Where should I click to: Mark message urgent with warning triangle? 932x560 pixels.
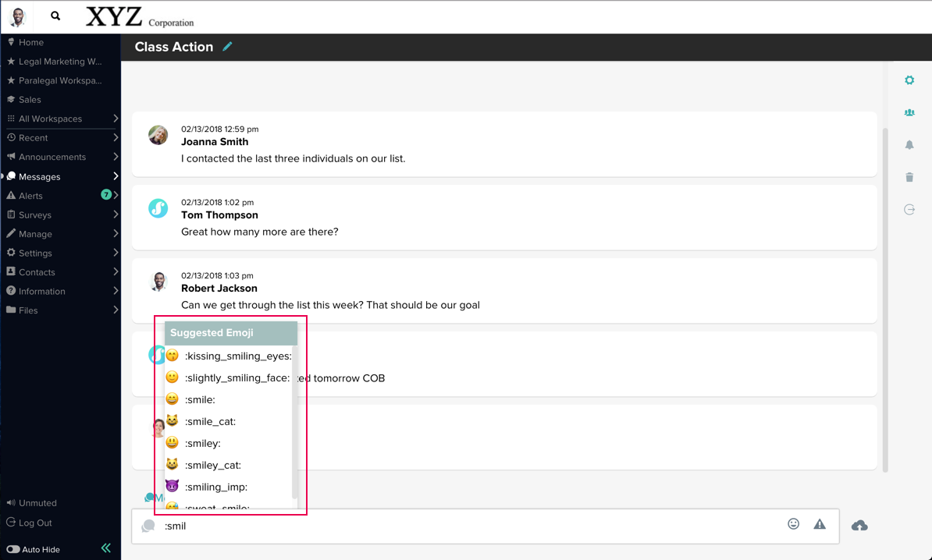(x=820, y=524)
